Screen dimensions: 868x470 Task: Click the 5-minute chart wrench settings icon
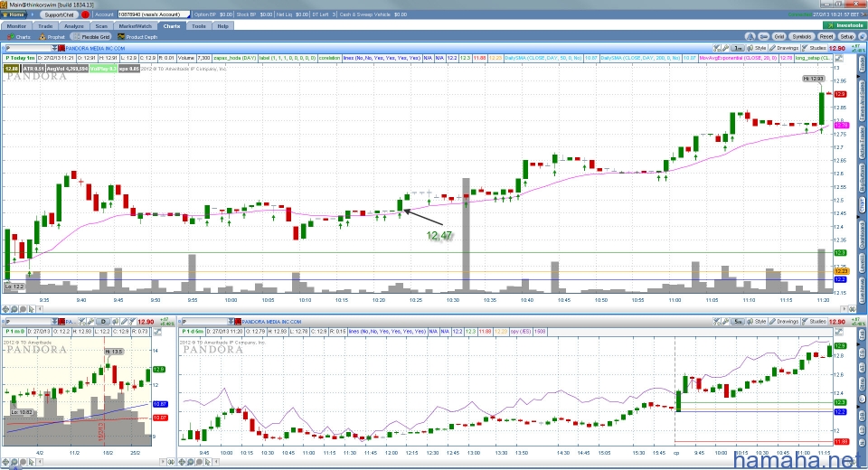[725, 321]
